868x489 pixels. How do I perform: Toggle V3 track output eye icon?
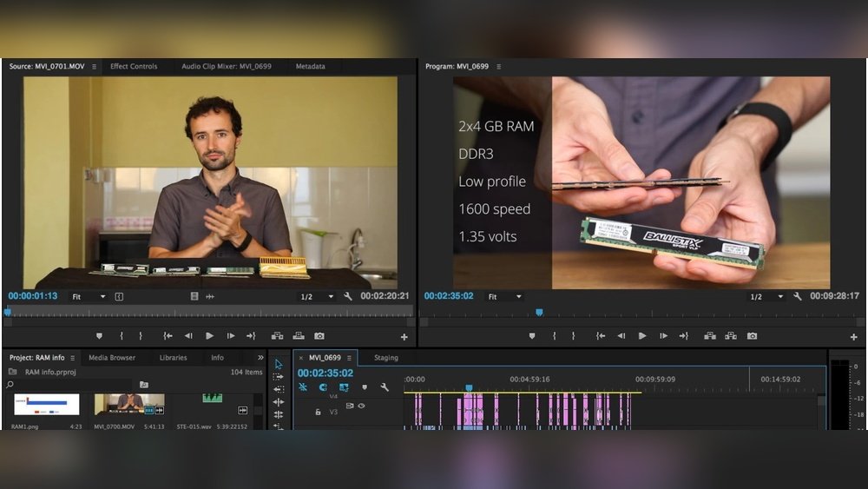point(361,406)
